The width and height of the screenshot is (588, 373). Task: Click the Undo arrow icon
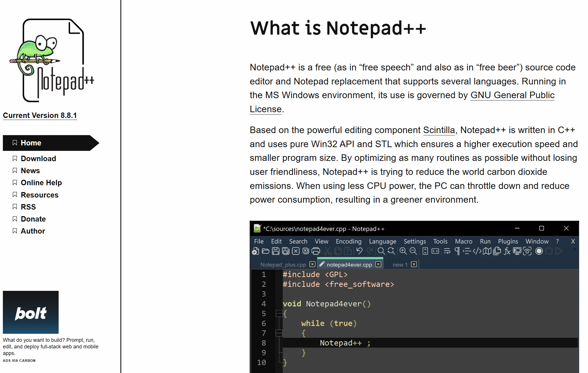coord(359,251)
